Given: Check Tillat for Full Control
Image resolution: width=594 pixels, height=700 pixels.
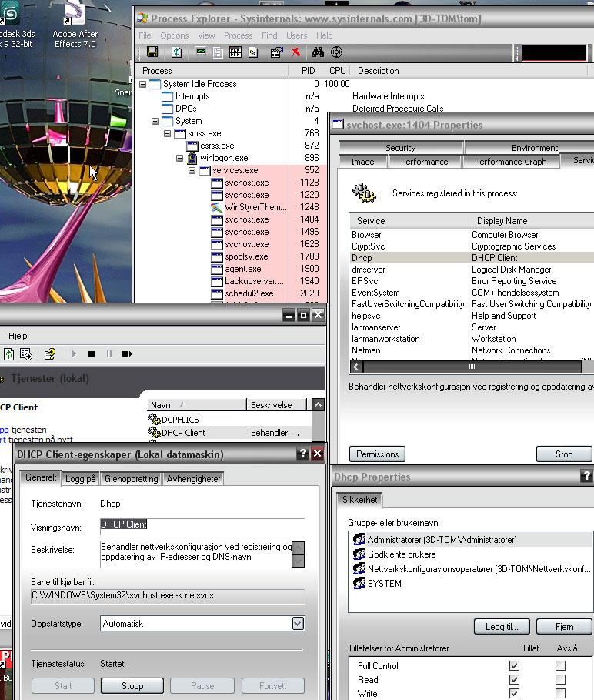Looking at the screenshot, I should [514, 665].
